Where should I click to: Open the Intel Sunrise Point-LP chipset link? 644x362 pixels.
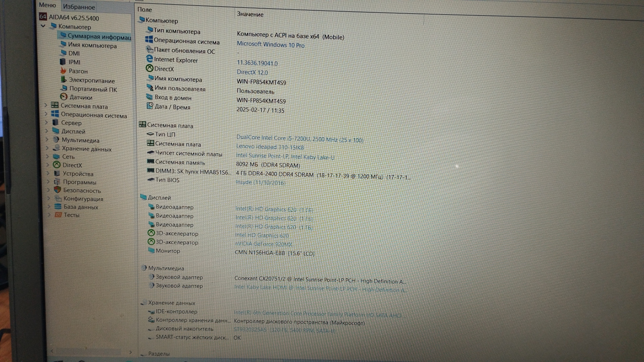coord(285,156)
